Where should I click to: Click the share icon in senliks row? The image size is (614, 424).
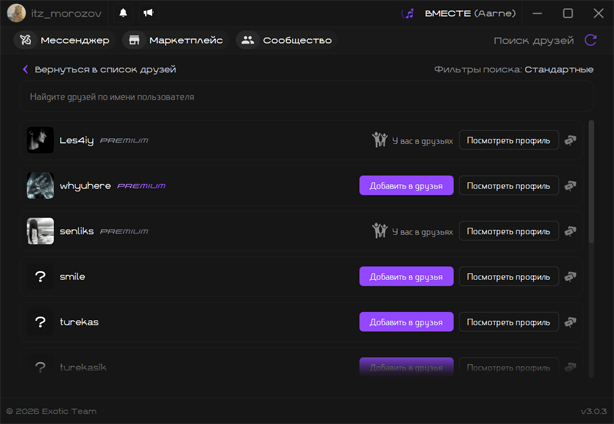(x=571, y=231)
